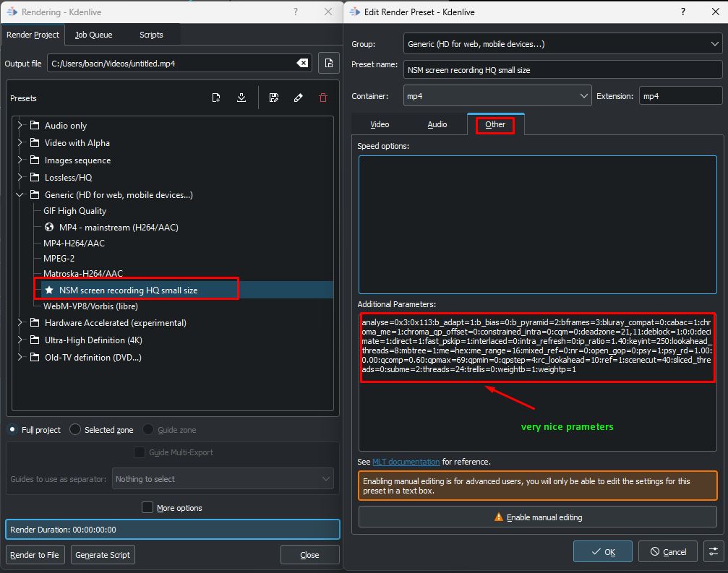Image resolution: width=728 pixels, height=573 pixels.
Task: Expand the Video with Alpha group
Action: click(x=20, y=143)
